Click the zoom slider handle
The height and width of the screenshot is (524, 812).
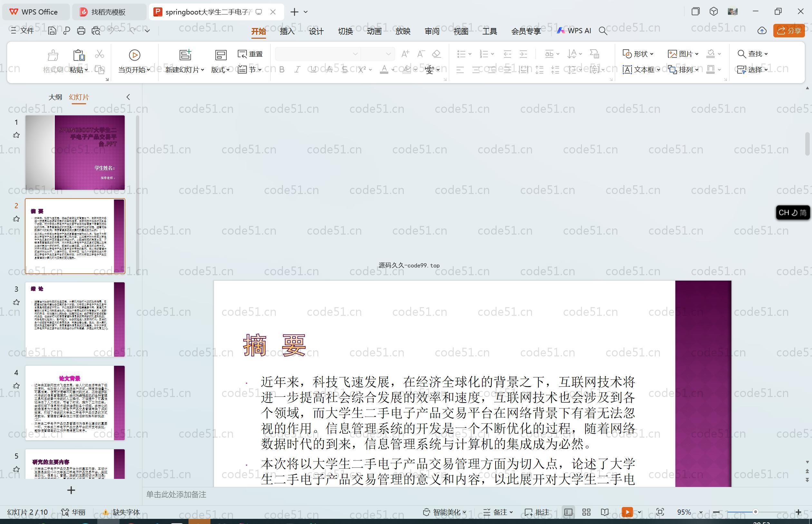tap(756, 512)
